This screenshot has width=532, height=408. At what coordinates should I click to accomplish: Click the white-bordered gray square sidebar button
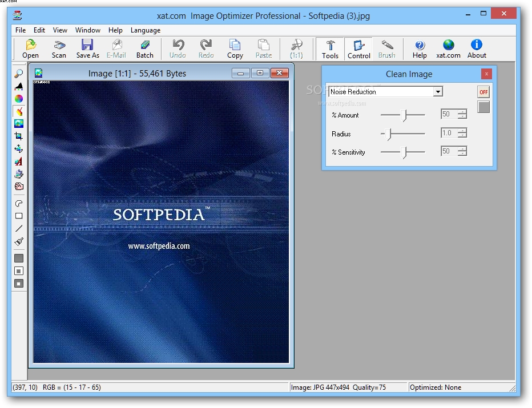[x=19, y=271]
